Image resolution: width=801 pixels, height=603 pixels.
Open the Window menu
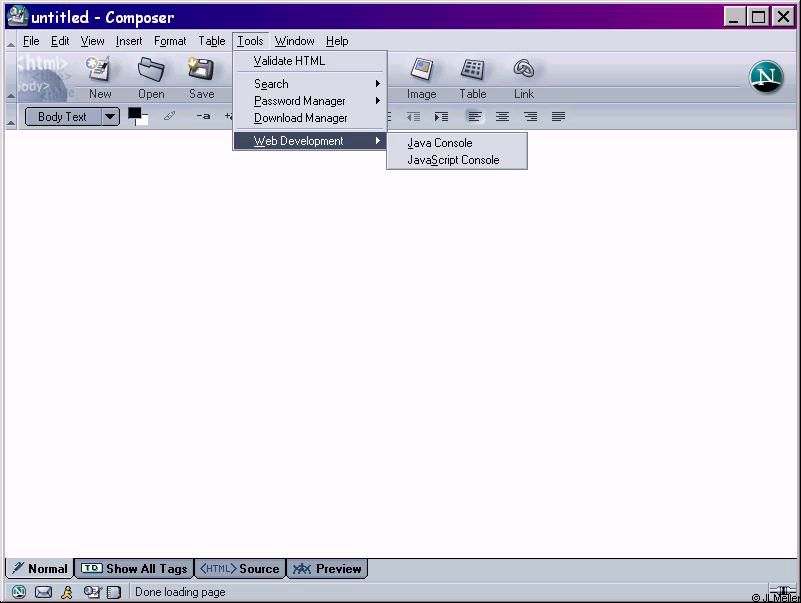[294, 41]
